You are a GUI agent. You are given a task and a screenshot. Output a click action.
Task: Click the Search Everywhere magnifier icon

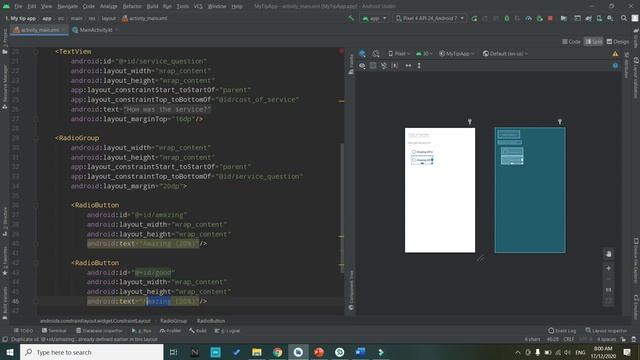click(x=624, y=18)
